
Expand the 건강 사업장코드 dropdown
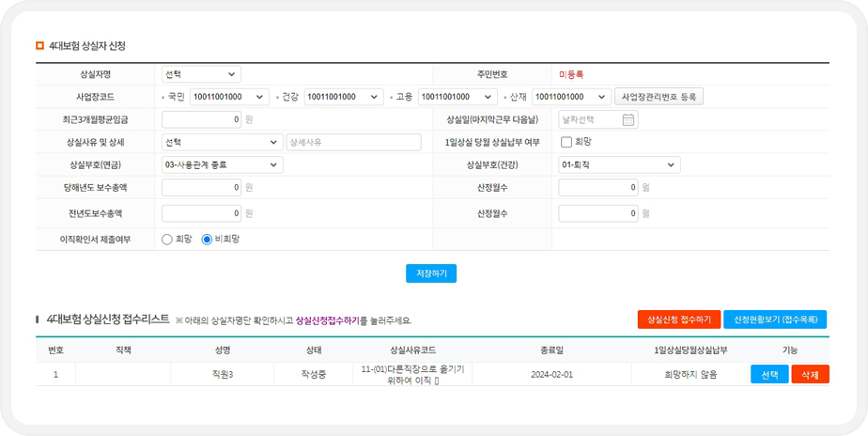point(344,97)
